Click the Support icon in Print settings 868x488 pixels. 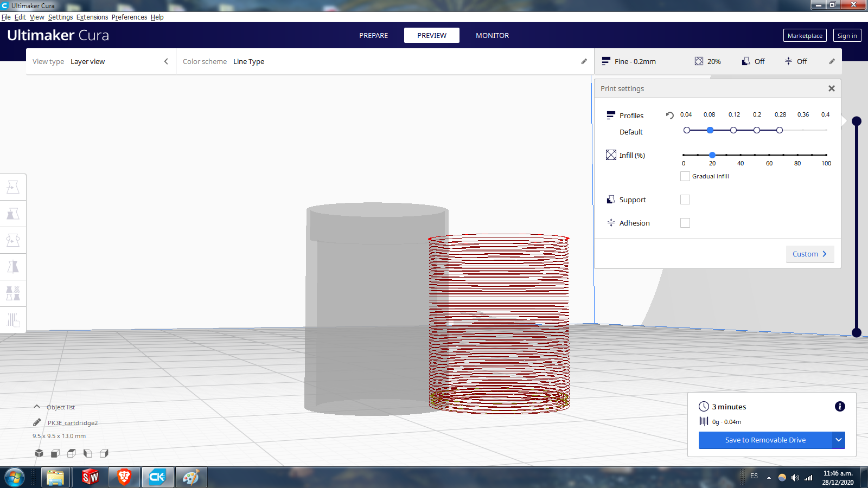click(611, 200)
